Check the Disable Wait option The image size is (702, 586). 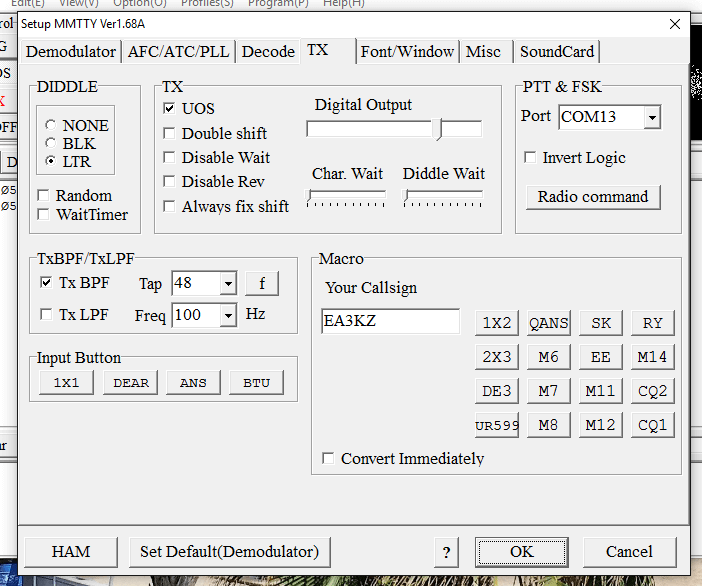coord(169,158)
